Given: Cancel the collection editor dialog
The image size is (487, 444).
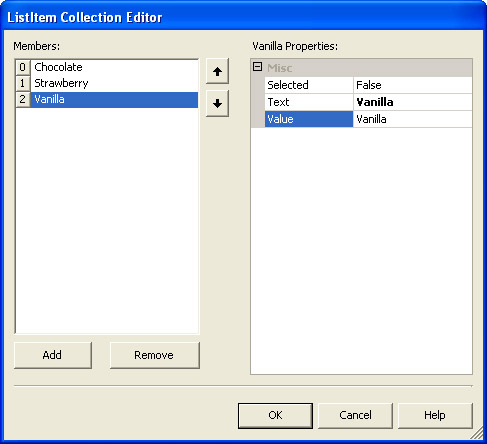Looking at the screenshot, I should pos(355,415).
